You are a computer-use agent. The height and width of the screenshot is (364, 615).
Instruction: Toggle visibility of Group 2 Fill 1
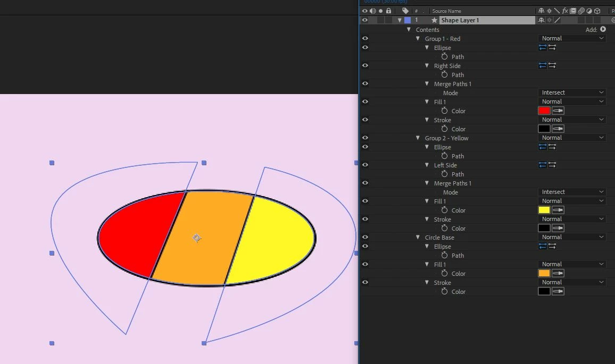tap(365, 201)
